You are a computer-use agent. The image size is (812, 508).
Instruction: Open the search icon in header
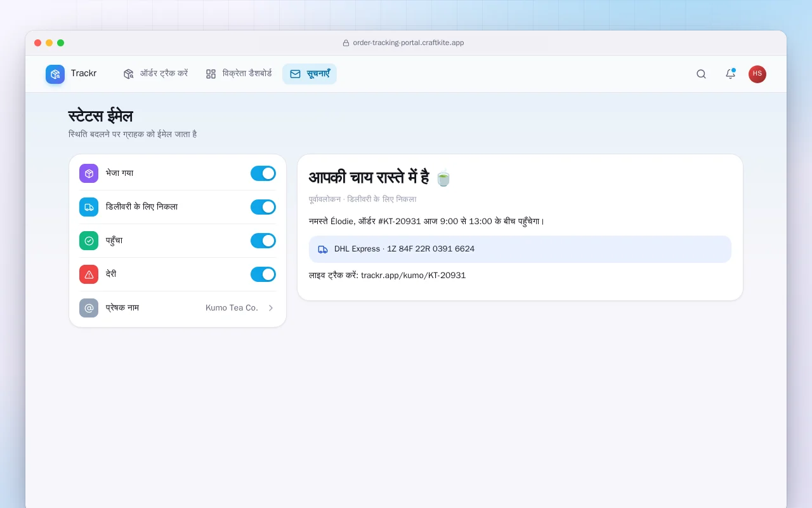coord(701,74)
